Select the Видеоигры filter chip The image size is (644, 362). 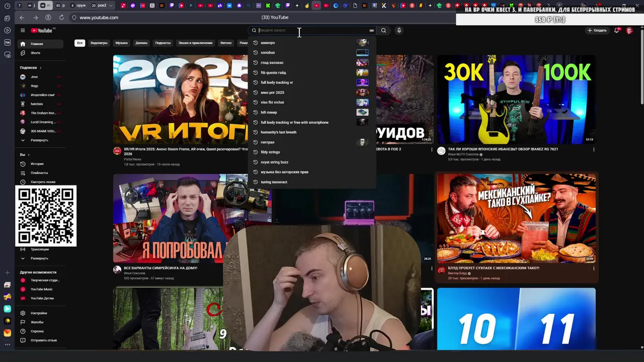tap(99, 43)
